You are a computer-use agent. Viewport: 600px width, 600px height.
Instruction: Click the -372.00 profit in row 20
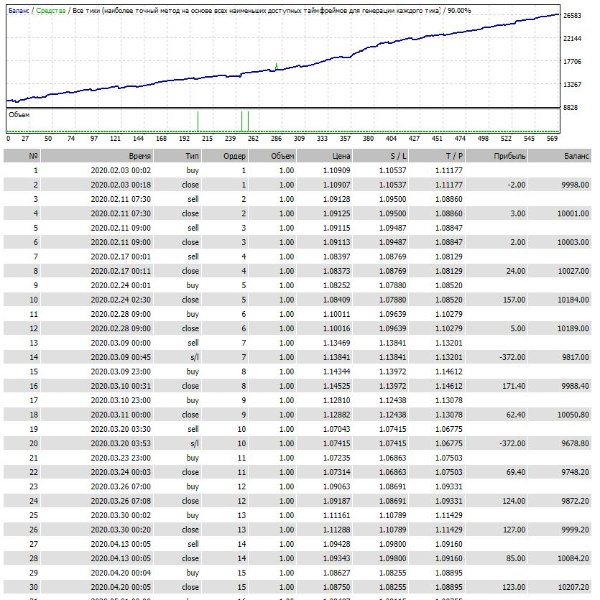pos(512,443)
